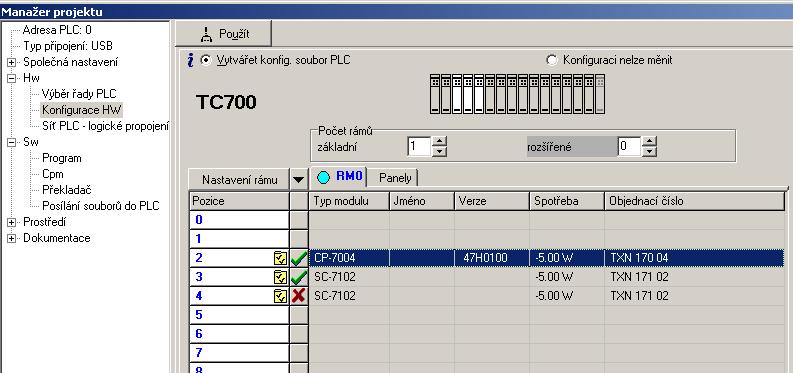
Task: Click the Pozice column header
Action: (x=239, y=201)
